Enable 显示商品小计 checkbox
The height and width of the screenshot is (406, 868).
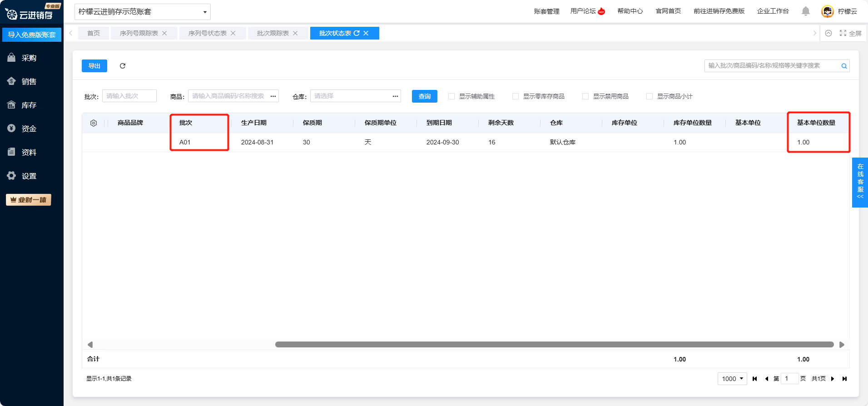pos(650,96)
